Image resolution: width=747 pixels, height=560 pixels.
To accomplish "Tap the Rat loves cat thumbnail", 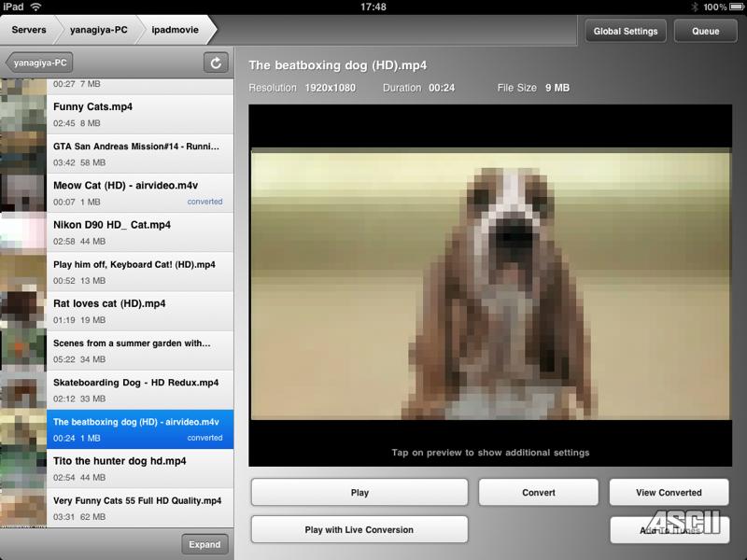I will [23, 311].
